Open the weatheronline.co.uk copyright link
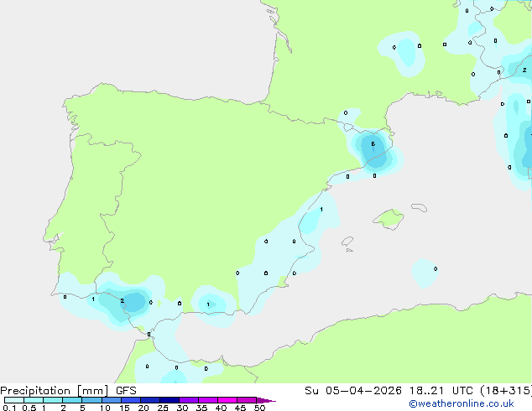This screenshot has height=411, width=532. point(461,403)
